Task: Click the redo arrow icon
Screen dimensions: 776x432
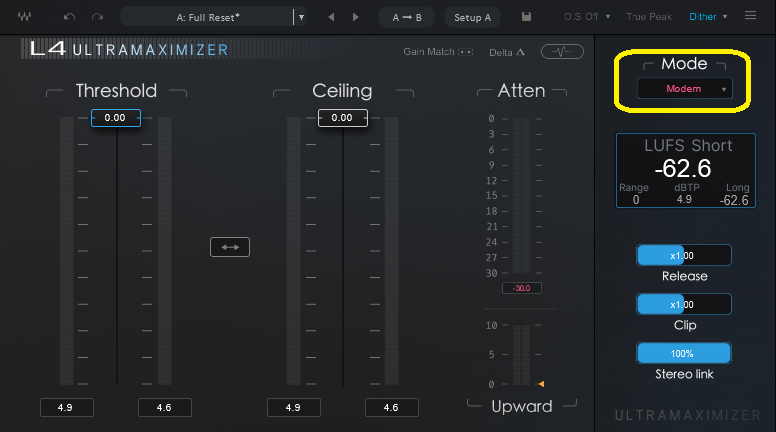Action: tap(97, 17)
